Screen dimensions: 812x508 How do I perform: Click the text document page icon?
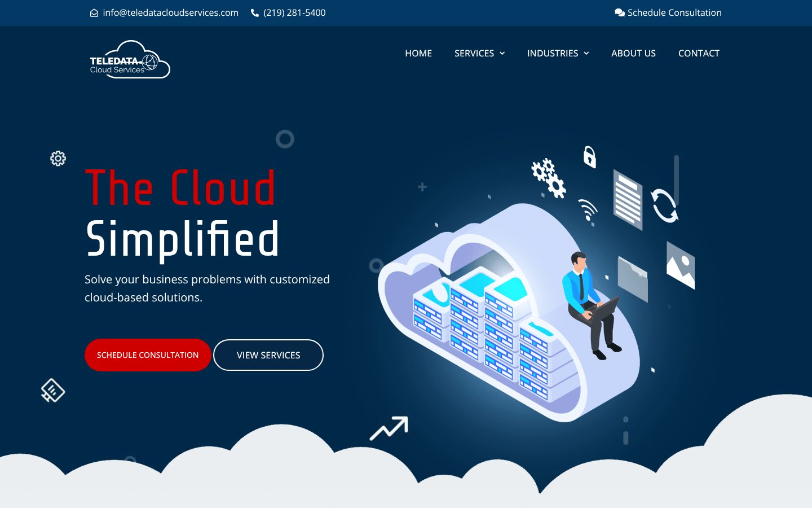628,200
